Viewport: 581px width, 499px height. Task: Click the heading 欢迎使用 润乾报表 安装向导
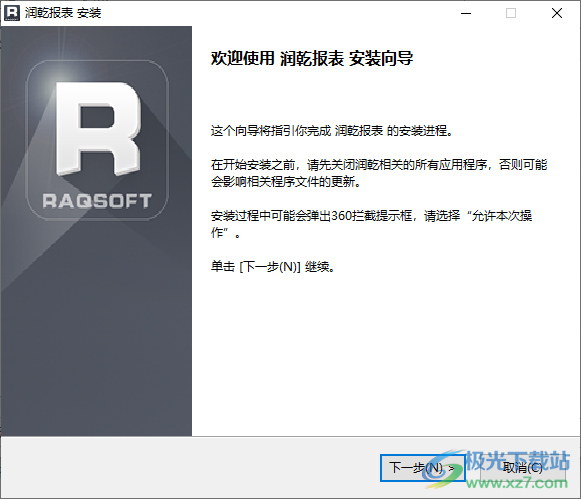coord(312,59)
